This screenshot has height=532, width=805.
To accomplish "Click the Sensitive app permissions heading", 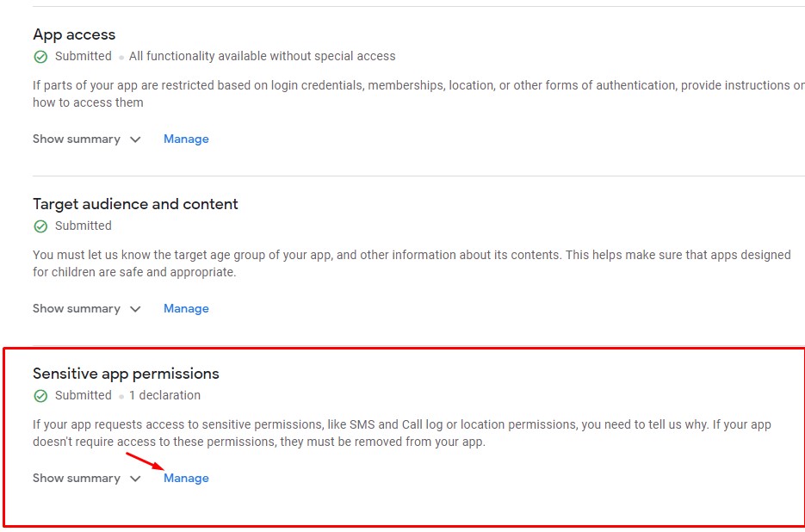I will coord(126,374).
